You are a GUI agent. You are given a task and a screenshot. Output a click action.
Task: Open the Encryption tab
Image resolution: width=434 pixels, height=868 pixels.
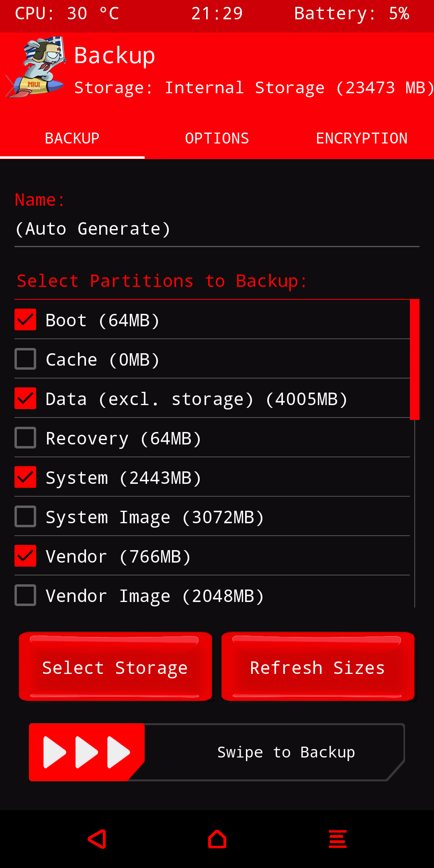[362, 138]
